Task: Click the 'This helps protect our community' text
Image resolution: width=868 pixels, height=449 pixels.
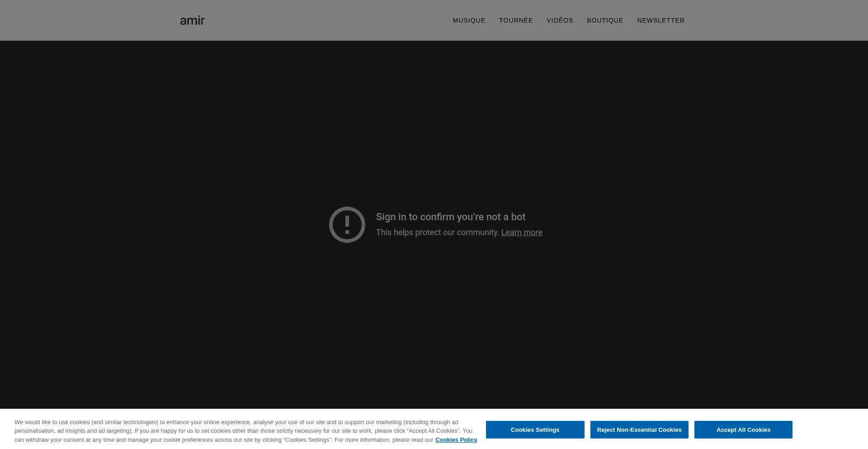Action: (437, 232)
